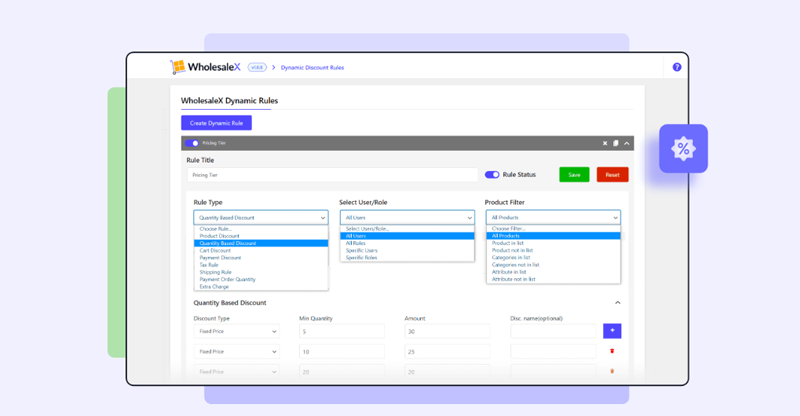Click the red Reset button
Image resolution: width=800 pixels, height=416 pixels.
pyautogui.click(x=612, y=175)
